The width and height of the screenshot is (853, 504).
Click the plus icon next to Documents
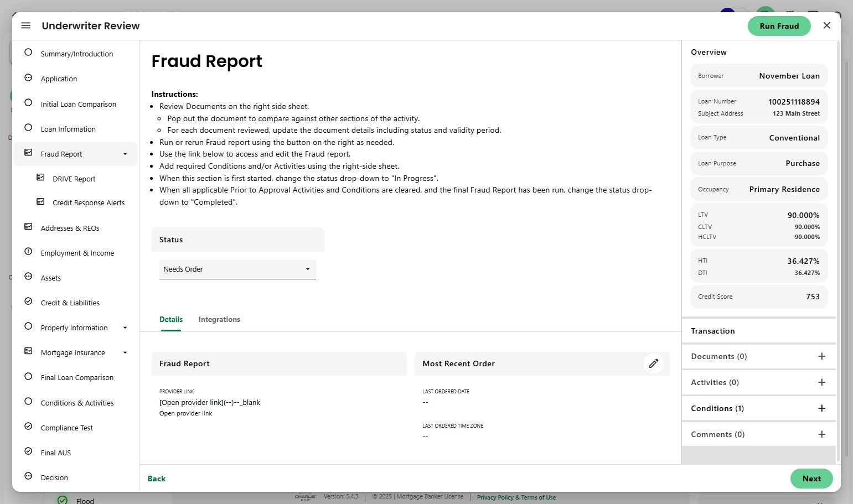click(x=821, y=356)
